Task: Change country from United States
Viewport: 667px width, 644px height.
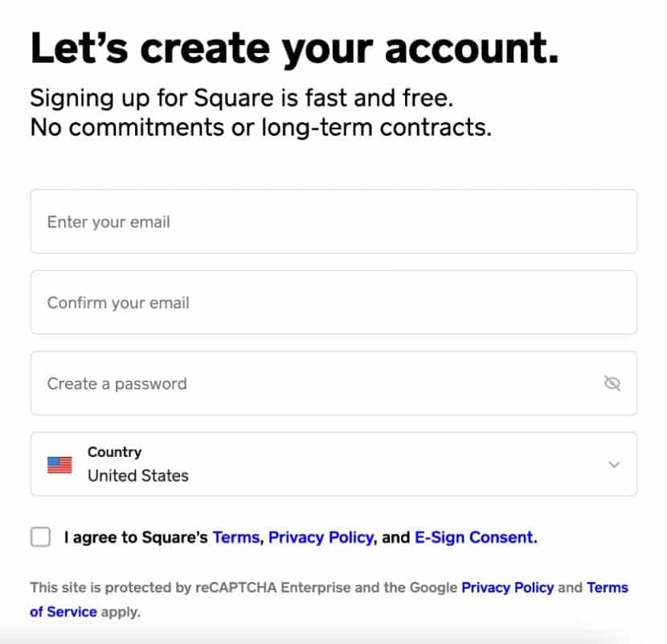Action: click(x=614, y=464)
